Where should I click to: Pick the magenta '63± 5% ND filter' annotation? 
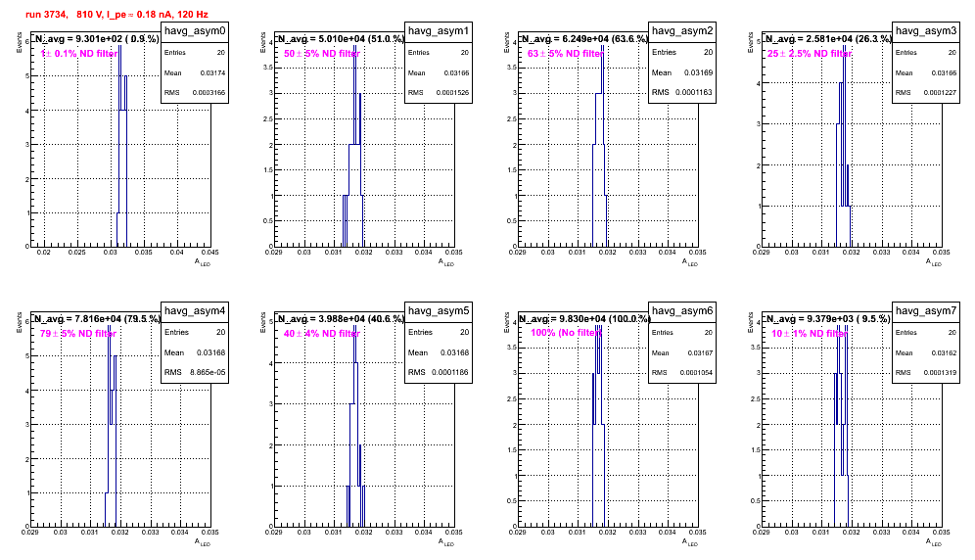tap(566, 54)
